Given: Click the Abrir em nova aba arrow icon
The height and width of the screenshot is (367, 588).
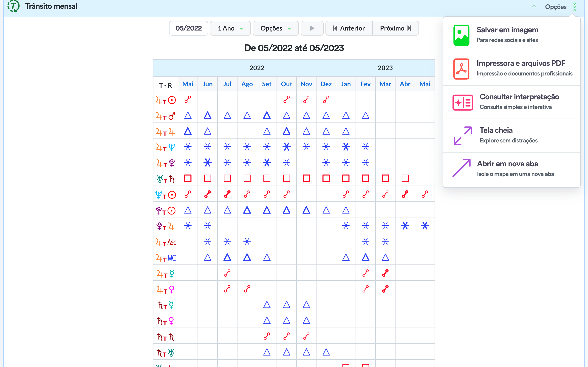Looking at the screenshot, I should click(x=461, y=168).
